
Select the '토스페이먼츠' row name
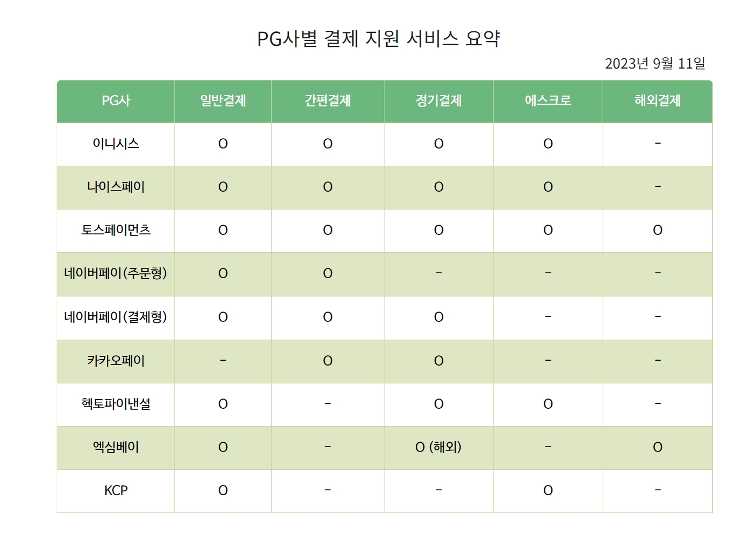pyautogui.click(x=116, y=230)
